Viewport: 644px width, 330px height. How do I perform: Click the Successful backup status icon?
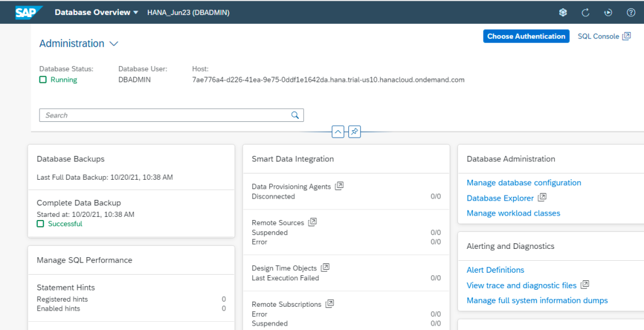tap(40, 224)
